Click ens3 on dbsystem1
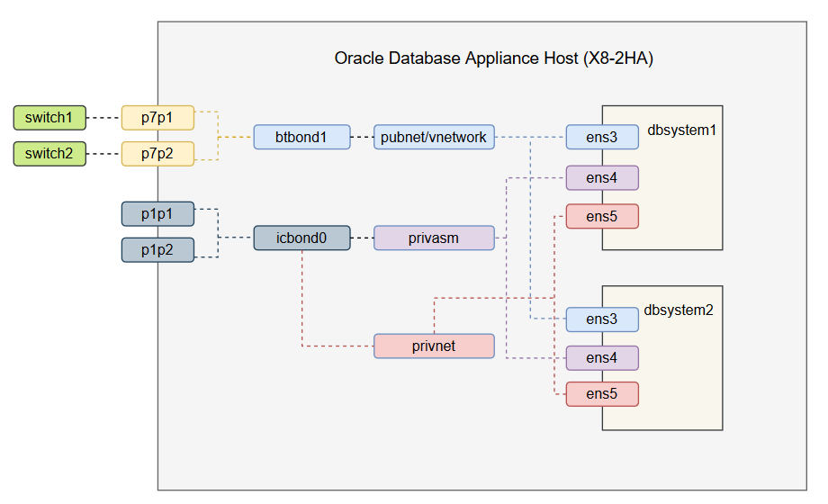This screenshot has width=828, height=504. pyautogui.click(x=602, y=137)
